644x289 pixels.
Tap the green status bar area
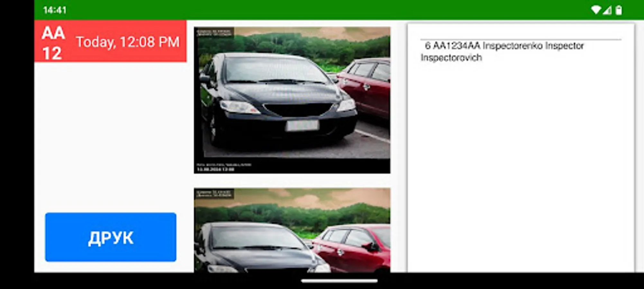[322, 9]
